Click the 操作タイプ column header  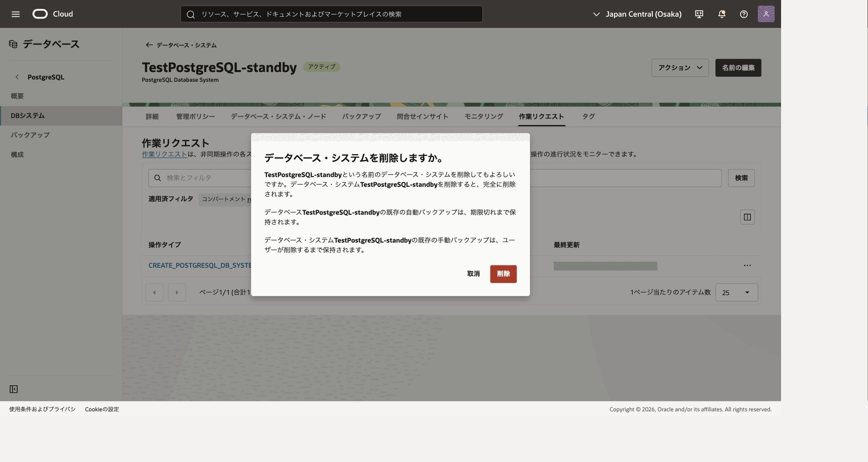point(165,245)
